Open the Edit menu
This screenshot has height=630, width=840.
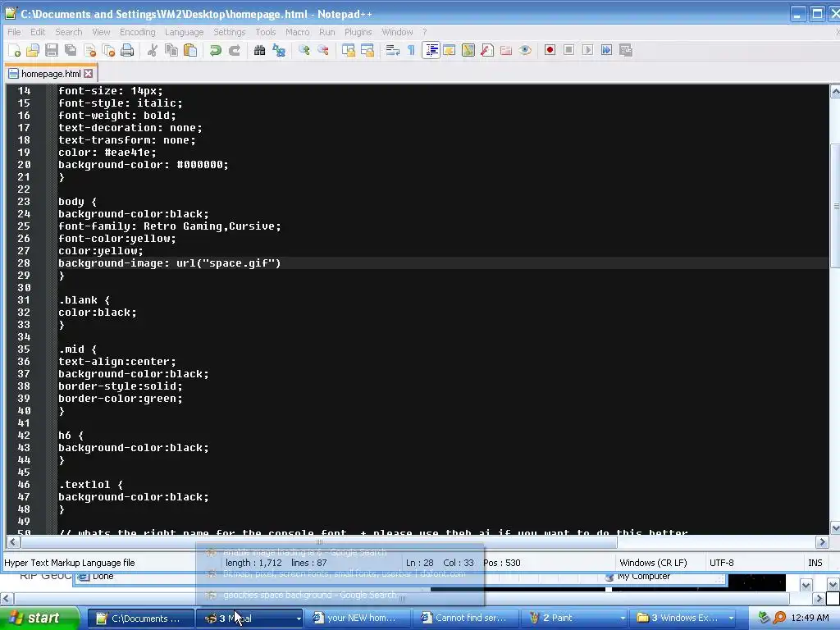[x=38, y=32]
